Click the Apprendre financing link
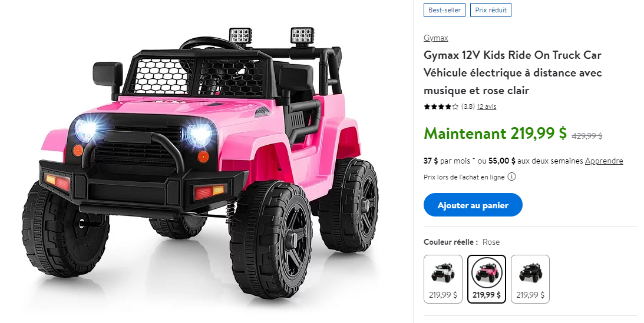 point(604,161)
